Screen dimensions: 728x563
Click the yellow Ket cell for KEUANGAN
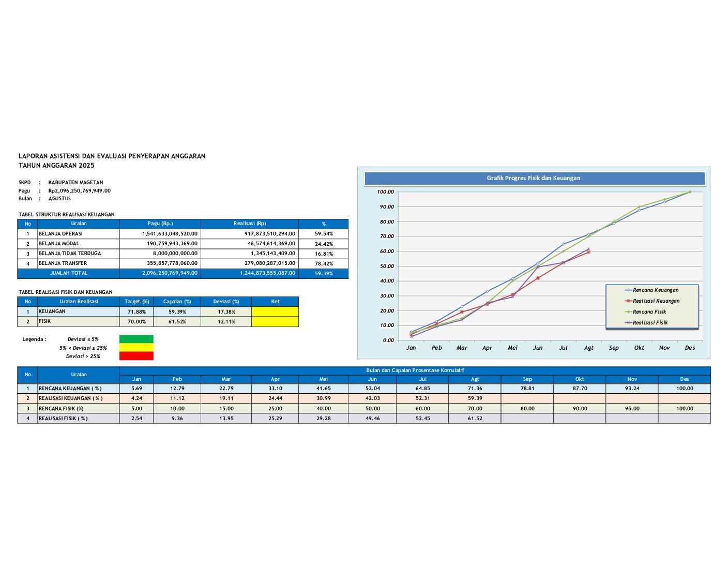(275, 312)
